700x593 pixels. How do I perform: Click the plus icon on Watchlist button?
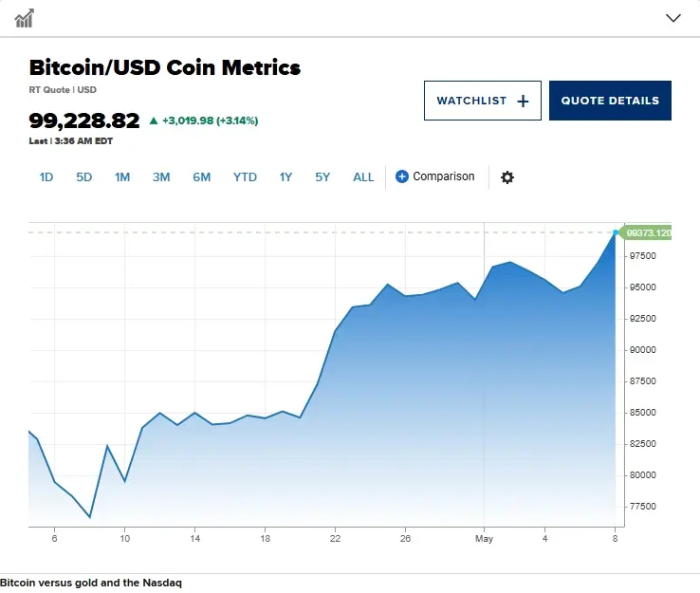tap(523, 101)
